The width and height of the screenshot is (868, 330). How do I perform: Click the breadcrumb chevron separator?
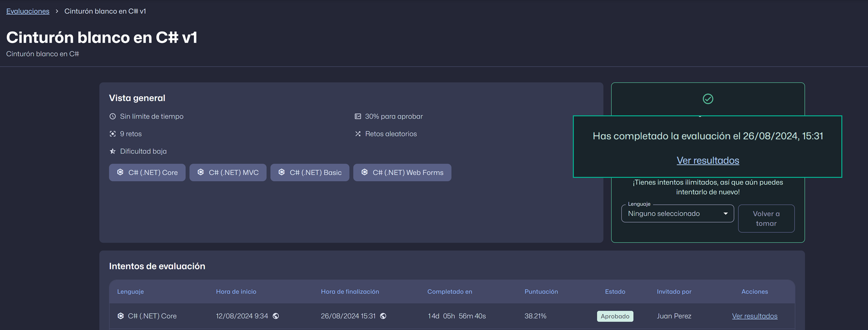coord(57,11)
